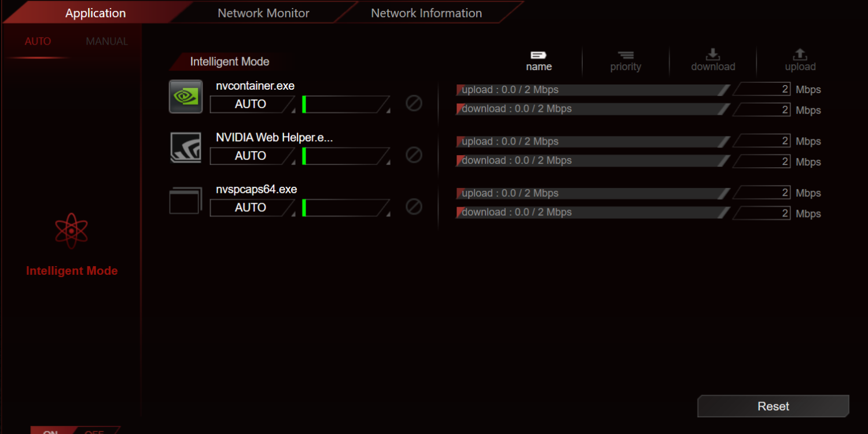
Task: Adjust nvcontainer.exe upload bandwidth slider
Action: click(x=592, y=90)
